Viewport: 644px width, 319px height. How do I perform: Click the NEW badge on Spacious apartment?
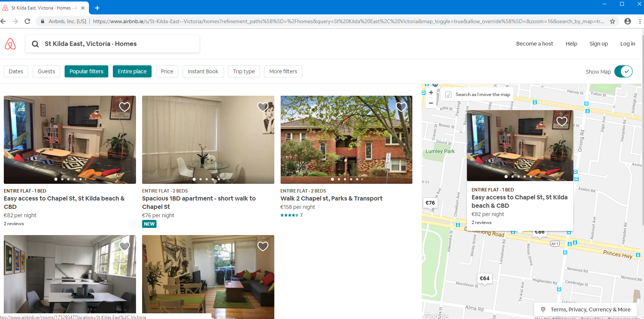(x=149, y=224)
